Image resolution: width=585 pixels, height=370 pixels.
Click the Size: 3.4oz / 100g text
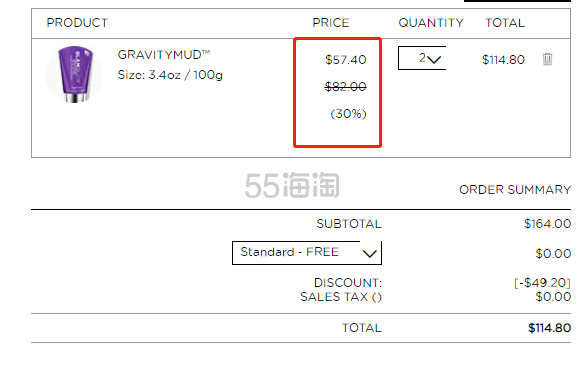[x=170, y=75]
